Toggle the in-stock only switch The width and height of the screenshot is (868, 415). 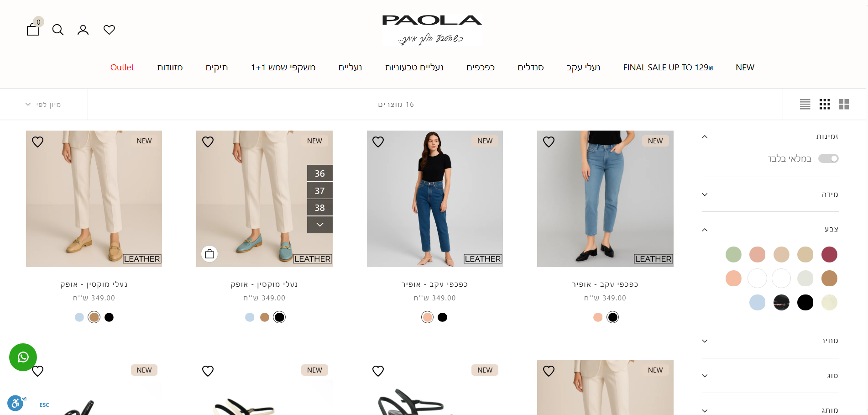tap(828, 158)
